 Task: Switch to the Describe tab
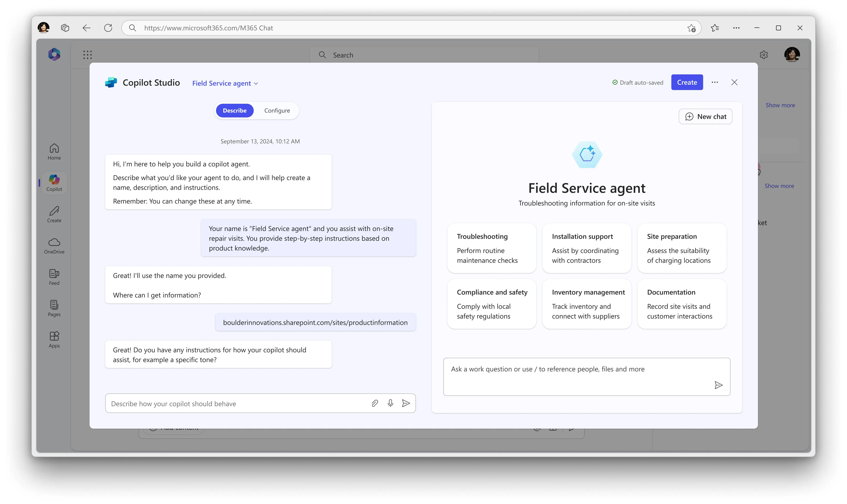click(x=234, y=110)
